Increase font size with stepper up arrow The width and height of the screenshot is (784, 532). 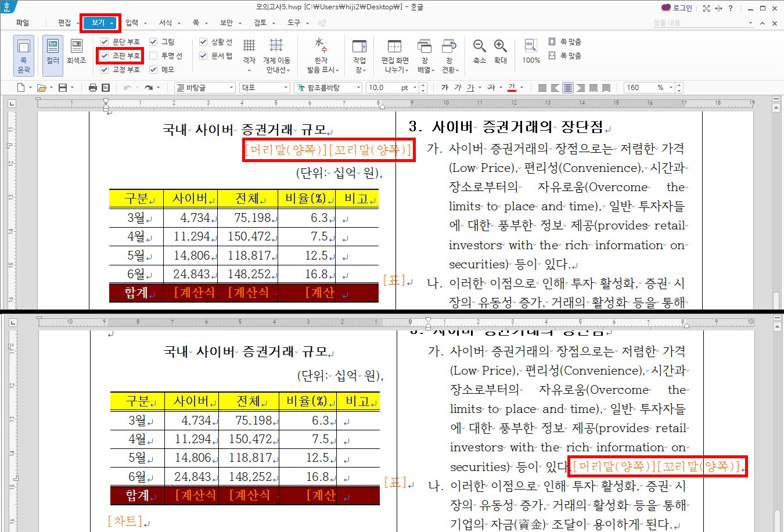point(423,85)
